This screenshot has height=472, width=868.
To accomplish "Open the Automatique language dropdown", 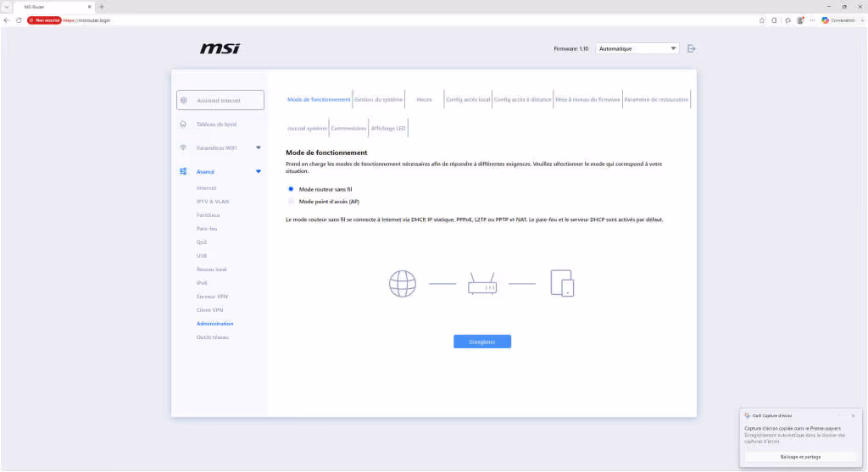I will click(637, 48).
